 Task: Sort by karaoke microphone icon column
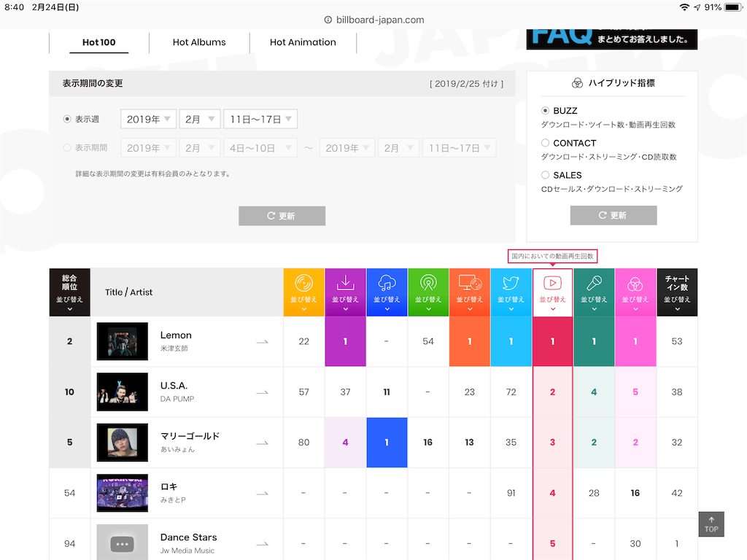pos(594,292)
